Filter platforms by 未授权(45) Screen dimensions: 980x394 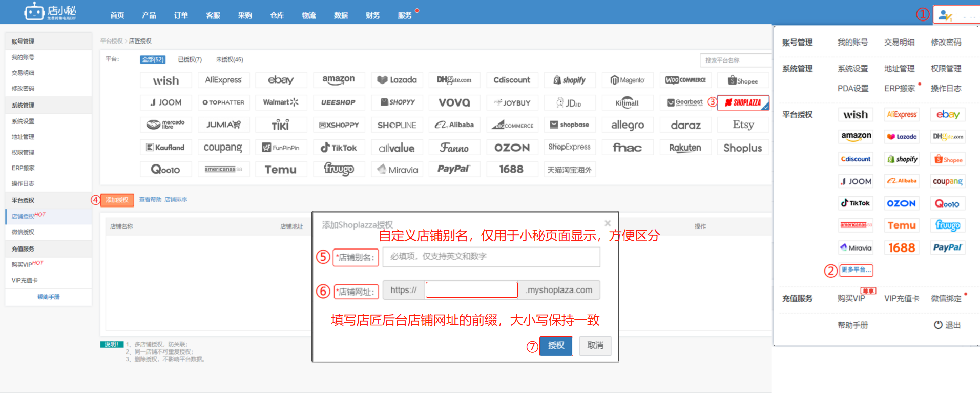click(x=230, y=59)
